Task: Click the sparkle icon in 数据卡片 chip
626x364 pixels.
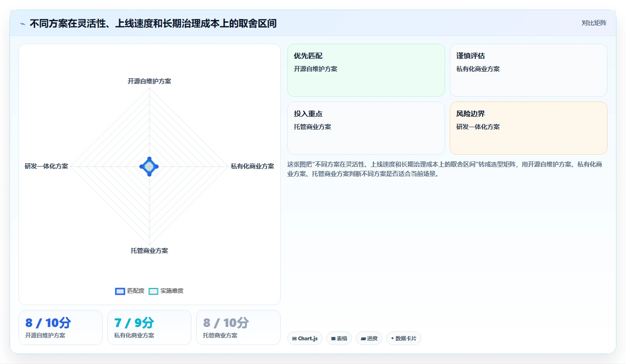Action: click(392, 338)
